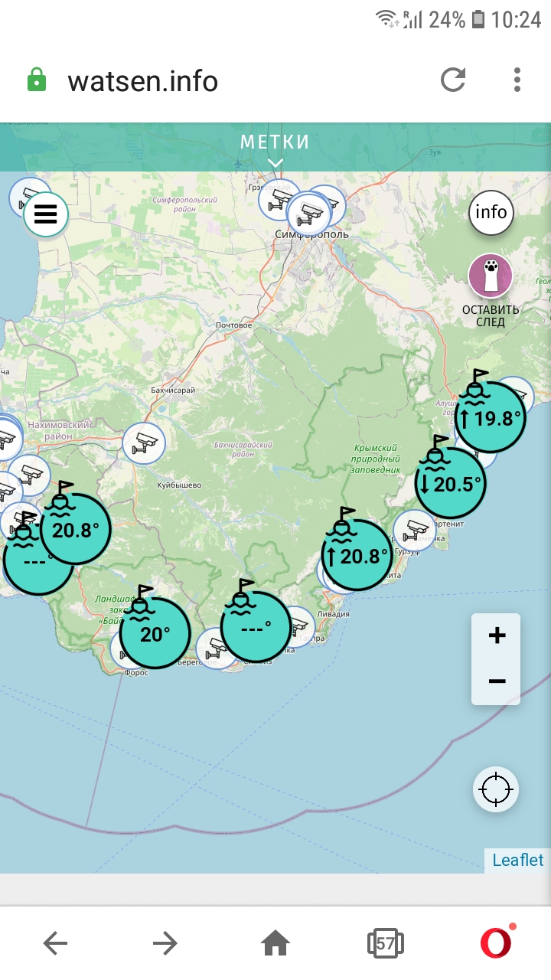Viewport: 551px width, 980px height.
Task: Open the tab switcher showing 57 tabs
Action: pos(385,943)
